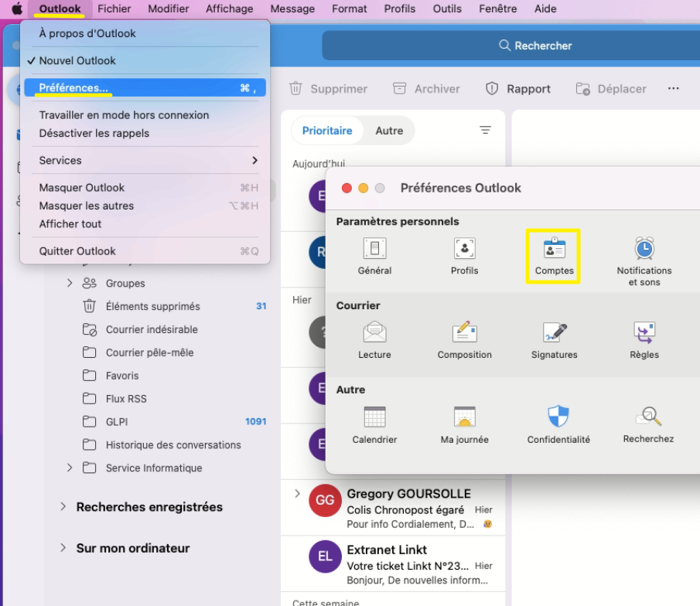The width and height of the screenshot is (700, 606).
Task: Click the Courrier indésirable folder icon
Action: point(89,329)
